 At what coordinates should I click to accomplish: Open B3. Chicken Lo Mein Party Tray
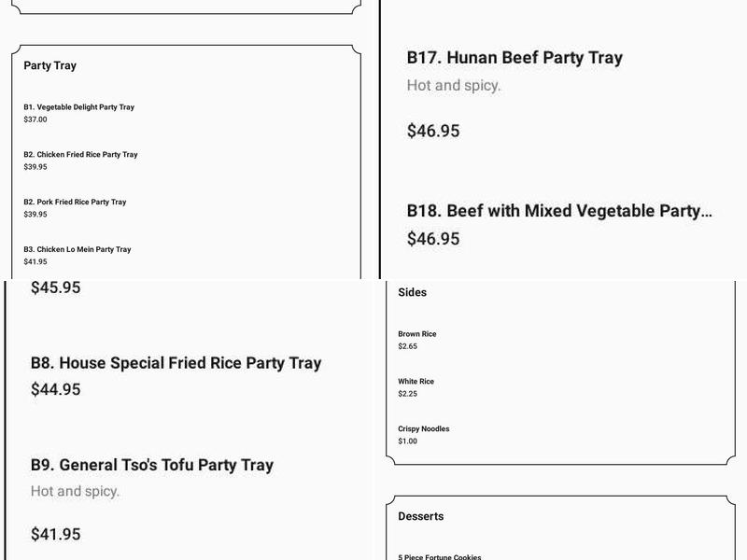(78, 250)
